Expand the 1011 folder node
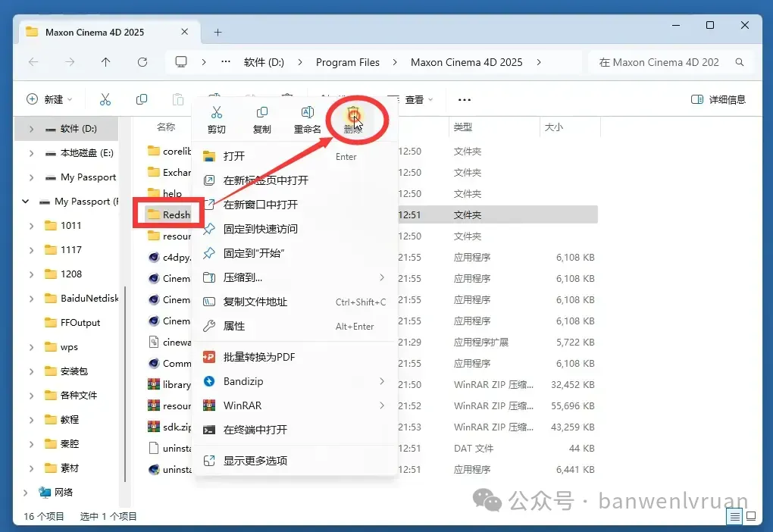The image size is (773, 532). 31,225
